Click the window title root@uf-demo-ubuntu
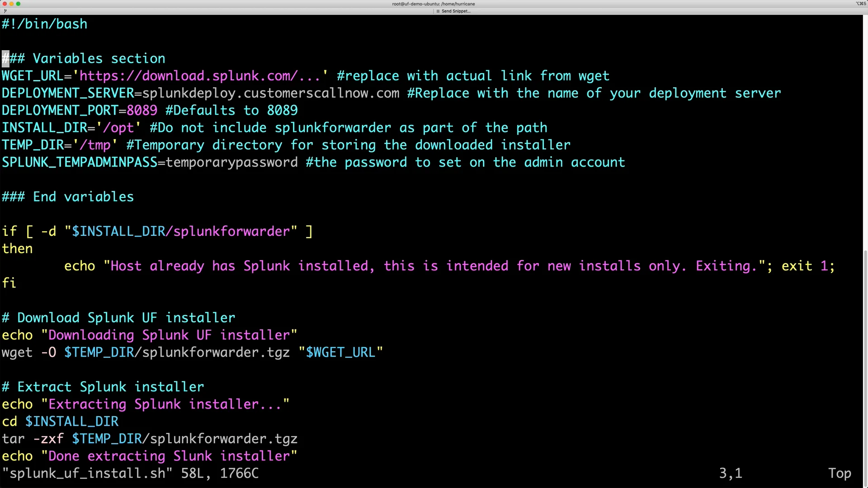This screenshot has height=488, width=868. [433, 4]
